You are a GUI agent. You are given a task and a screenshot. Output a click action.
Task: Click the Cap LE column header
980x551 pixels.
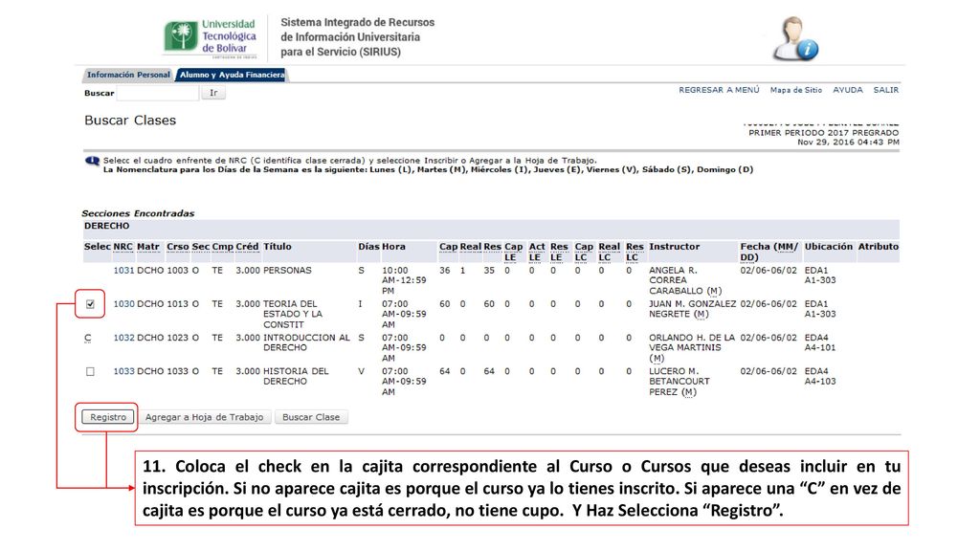[x=513, y=252]
